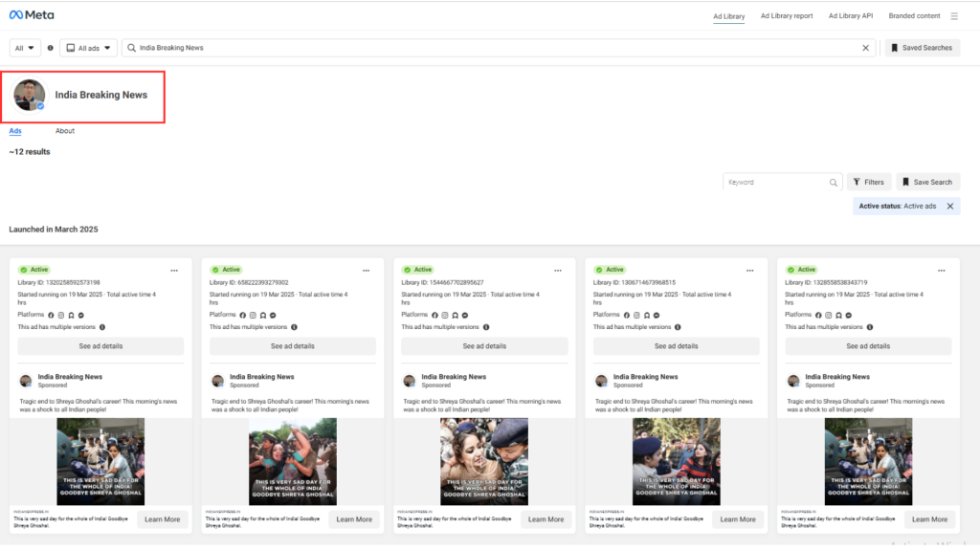
Task: Open the fifth ad's image thumbnail
Action: 868,462
